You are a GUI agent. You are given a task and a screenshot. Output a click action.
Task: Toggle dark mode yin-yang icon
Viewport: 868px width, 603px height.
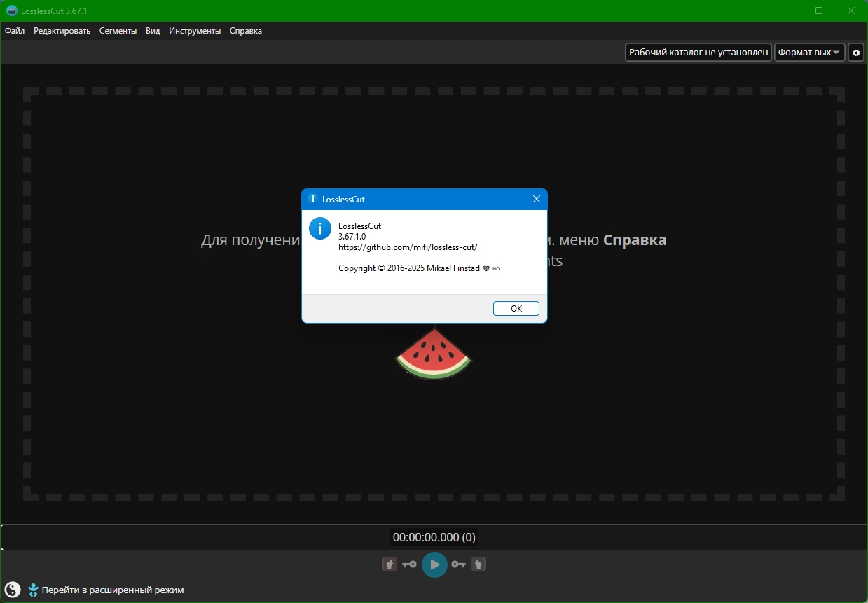(x=13, y=590)
